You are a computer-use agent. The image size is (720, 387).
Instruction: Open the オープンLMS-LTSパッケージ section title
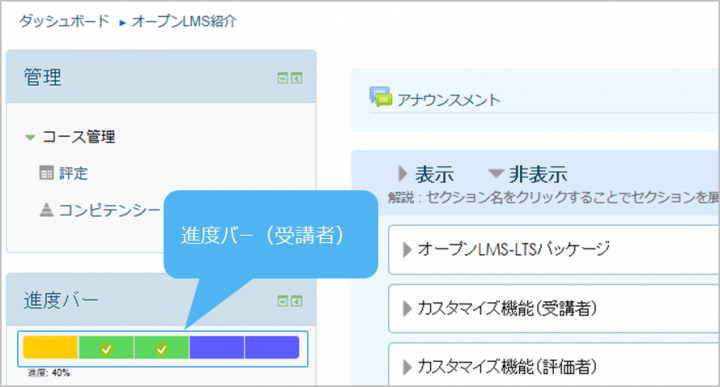pos(514,249)
